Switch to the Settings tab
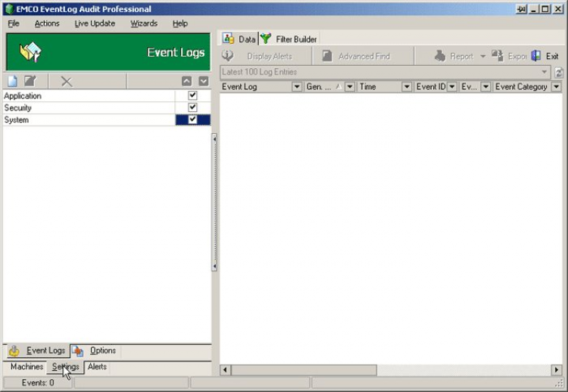This screenshot has height=392, width=568. tap(65, 367)
